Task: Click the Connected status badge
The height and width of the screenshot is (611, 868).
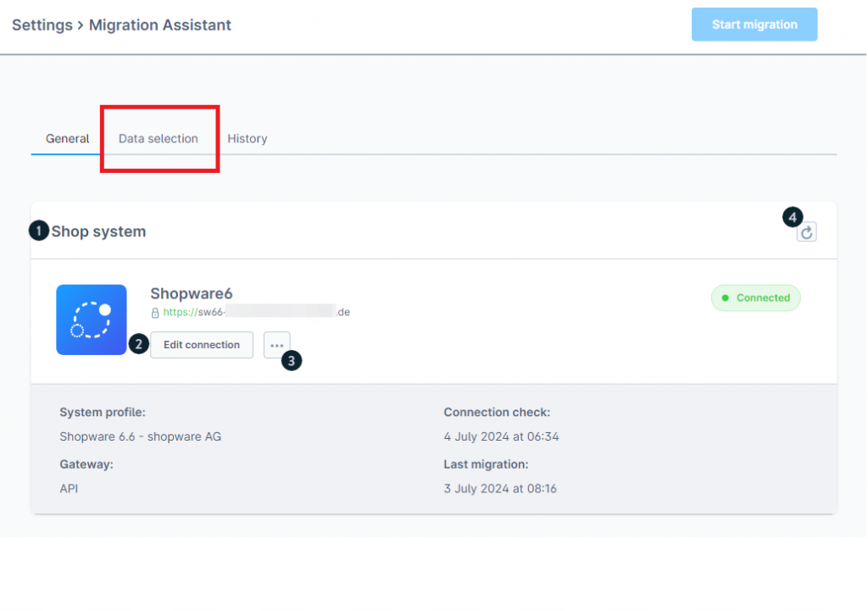Action: pos(755,297)
